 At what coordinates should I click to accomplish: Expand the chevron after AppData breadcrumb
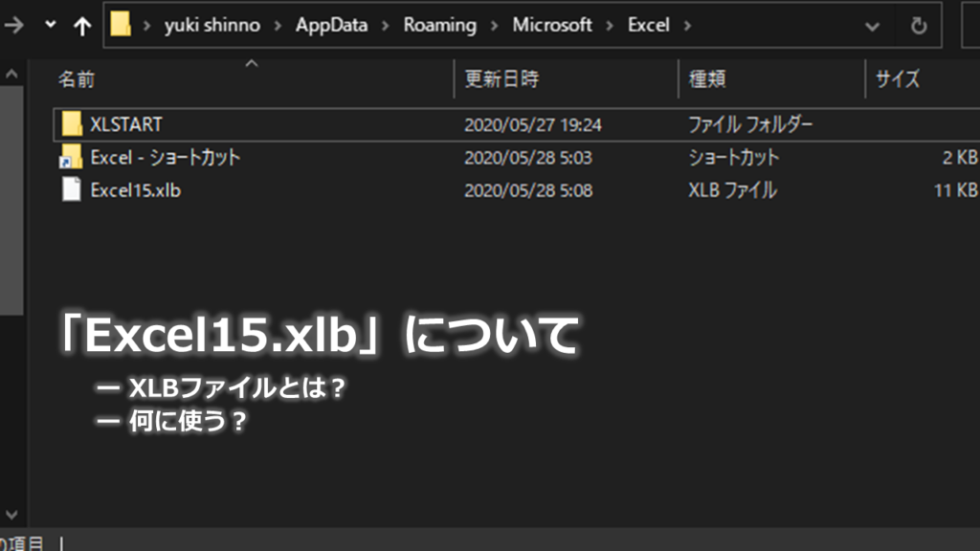coord(385,26)
